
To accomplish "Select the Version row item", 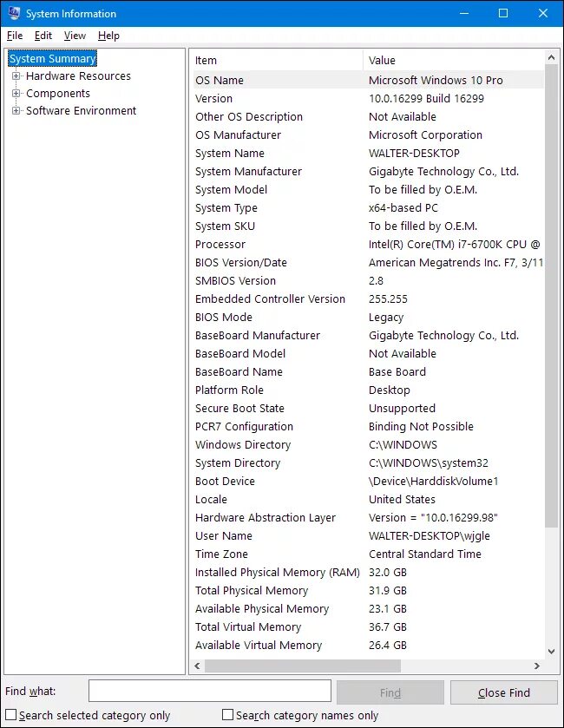I will tap(368, 98).
